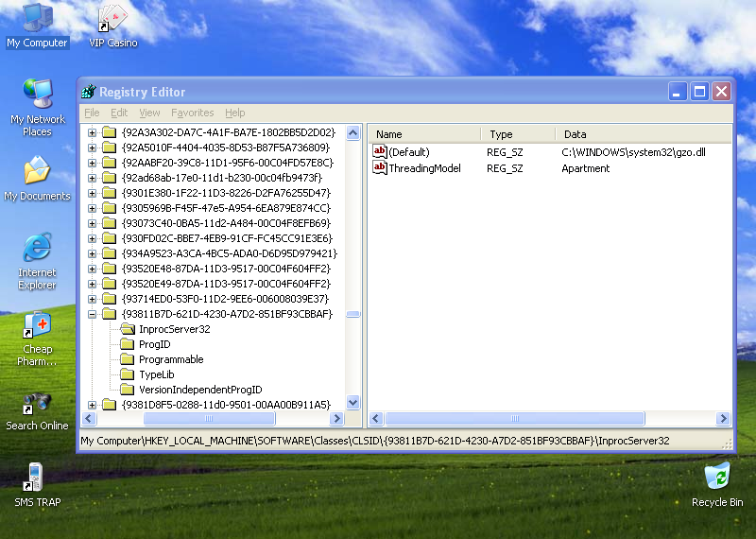The width and height of the screenshot is (756, 539).
Task: Click tree pane scroll down arrow
Action: 352,402
